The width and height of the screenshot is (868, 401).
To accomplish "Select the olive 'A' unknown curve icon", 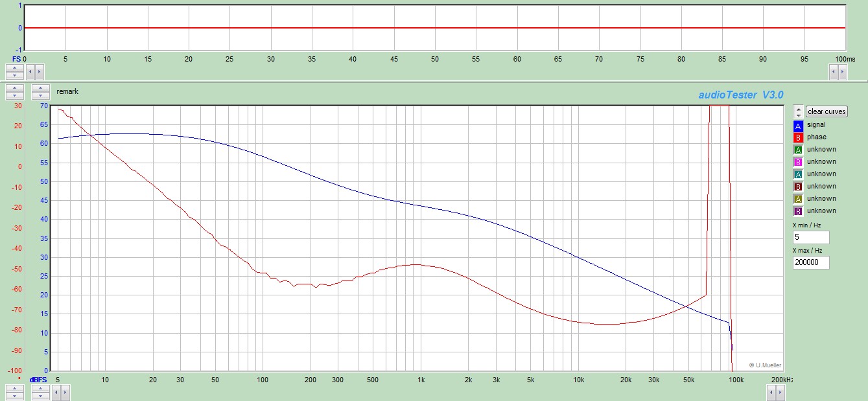I will point(798,199).
